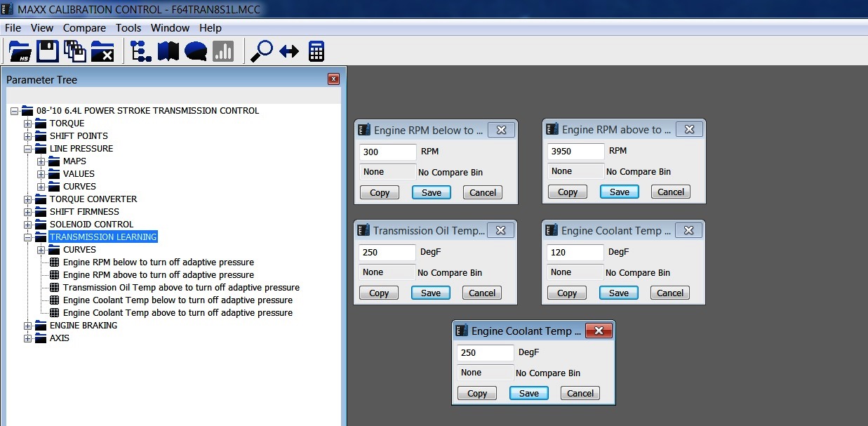Close the file using the folder-X icon
Viewport: 868px width, 426px height.
(102, 51)
